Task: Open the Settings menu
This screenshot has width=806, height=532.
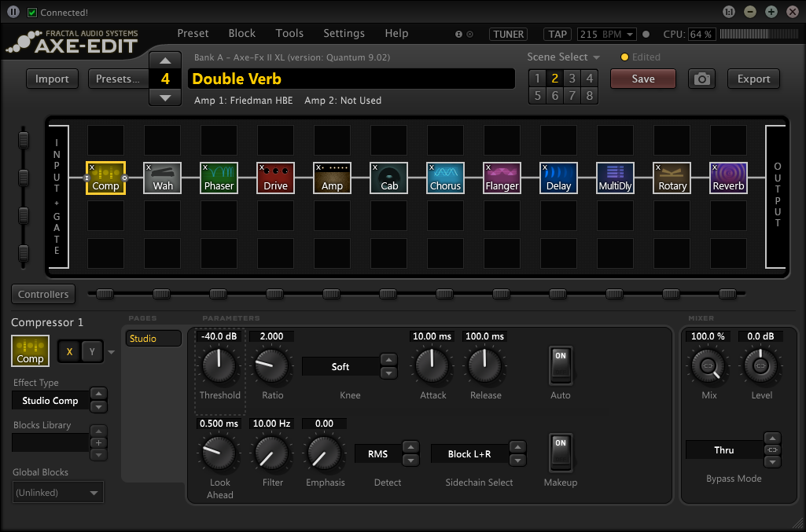Action: [344, 33]
